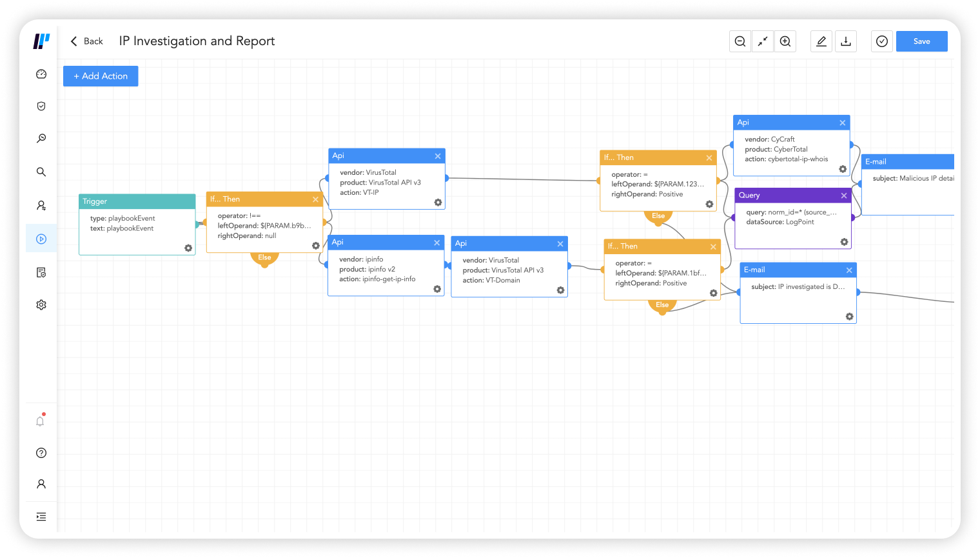Click the 'action: cybertotal-ip-whois' text
Screen dimensions: 980x558
[x=787, y=159]
